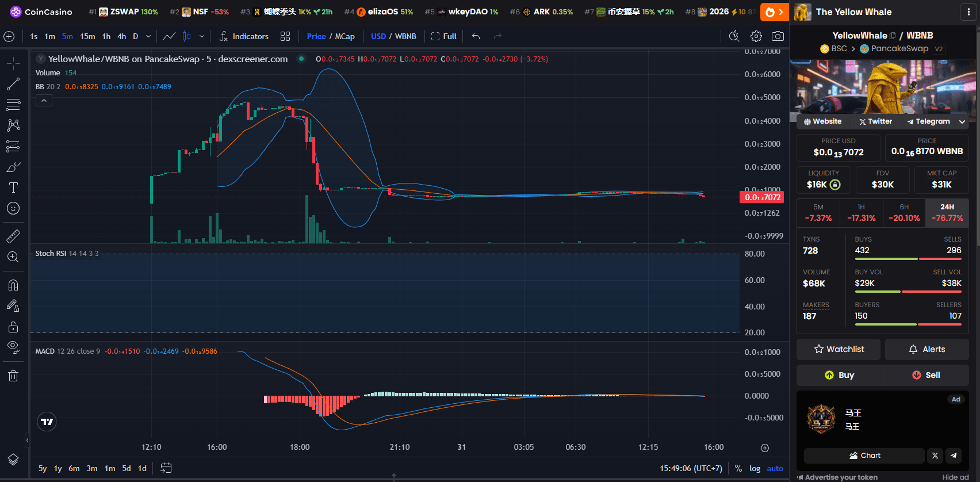This screenshot has height=482, width=980.
Task: Select the crosshair cursor tool
Action: pyautogui.click(x=13, y=63)
